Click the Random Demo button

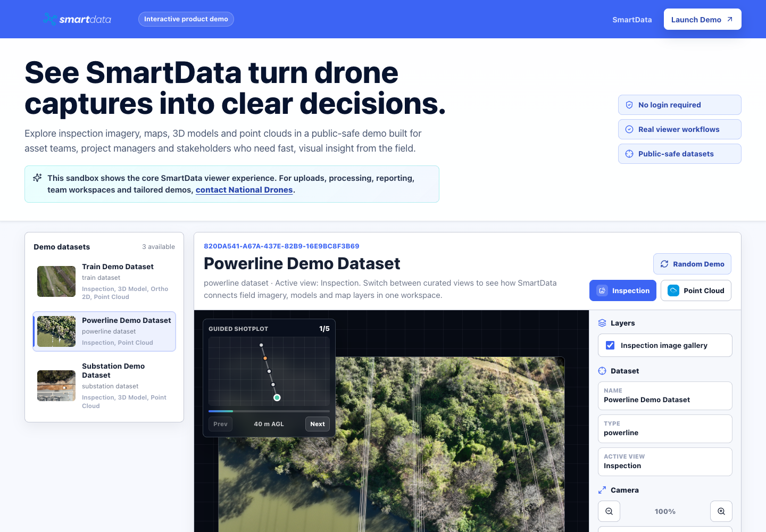[x=692, y=264]
